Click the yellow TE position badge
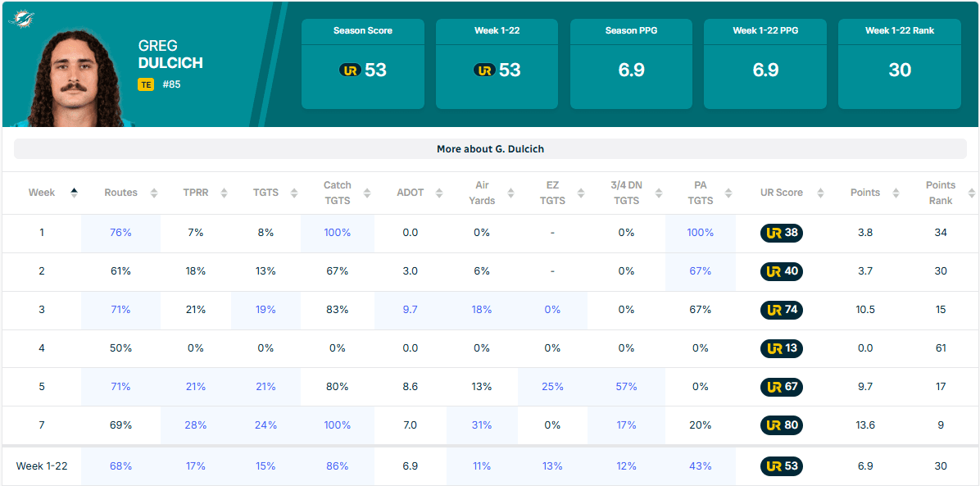The height and width of the screenshot is (486, 980). (146, 84)
